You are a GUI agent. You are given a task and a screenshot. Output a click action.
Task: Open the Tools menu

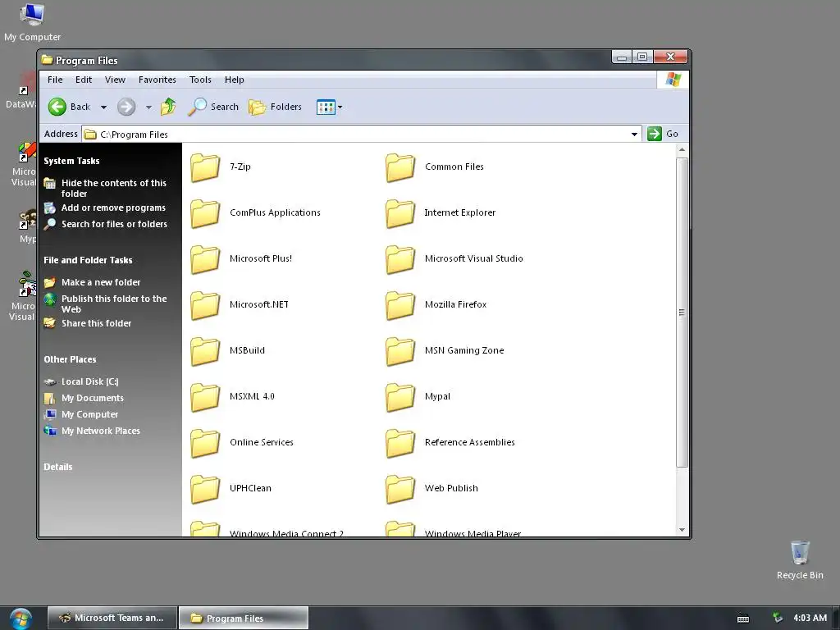click(200, 80)
